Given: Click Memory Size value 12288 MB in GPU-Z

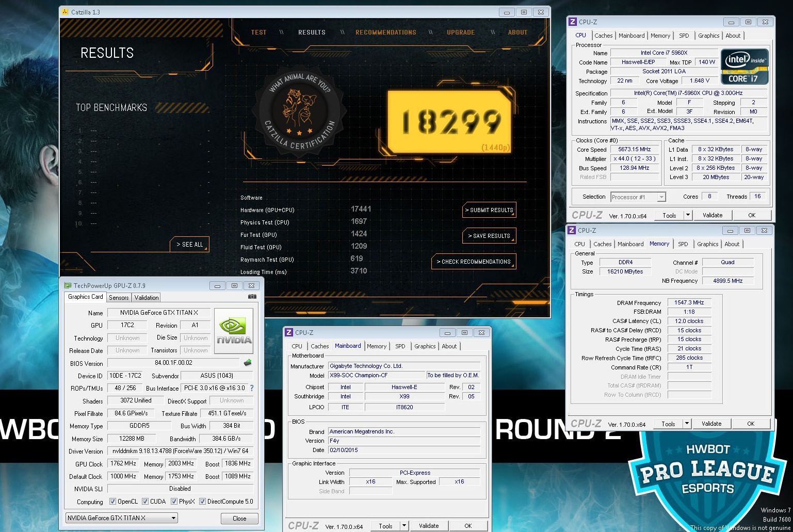Looking at the screenshot, I should pyautogui.click(x=133, y=439).
